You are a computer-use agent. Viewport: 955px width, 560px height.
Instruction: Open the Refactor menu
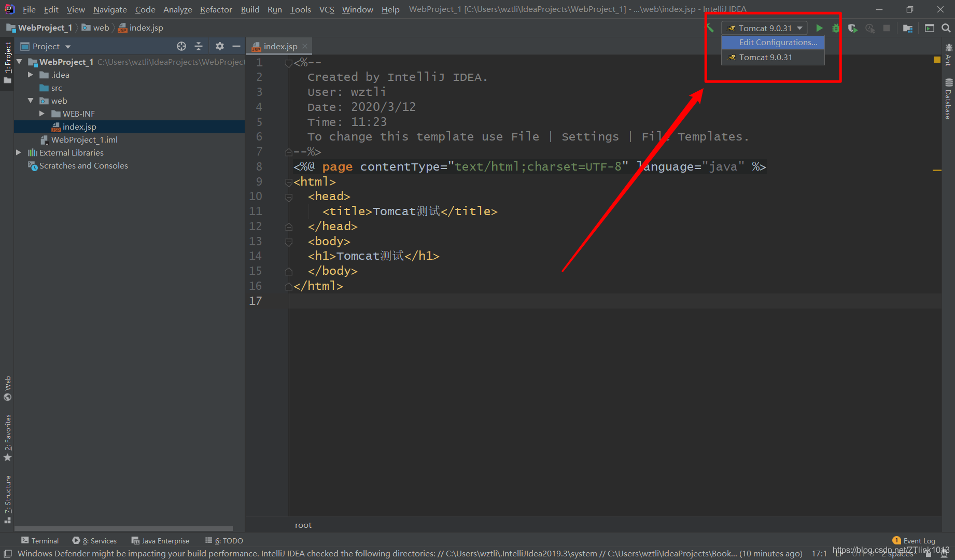216,9
